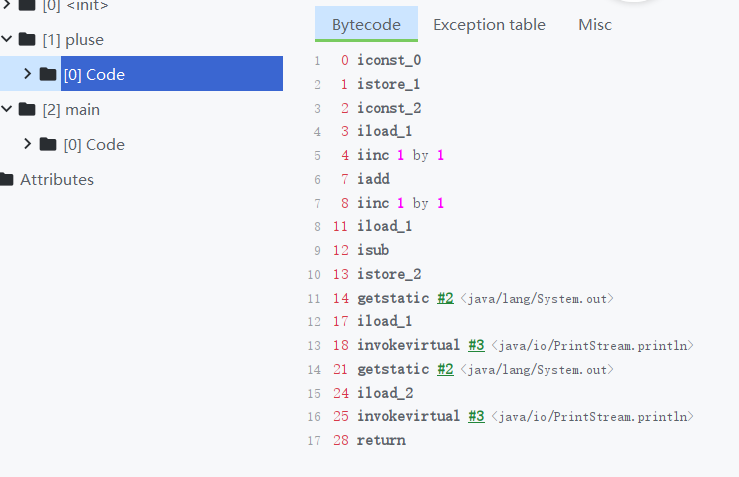Open the Exception table tab
This screenshot has height=477, width=739.
489,24
